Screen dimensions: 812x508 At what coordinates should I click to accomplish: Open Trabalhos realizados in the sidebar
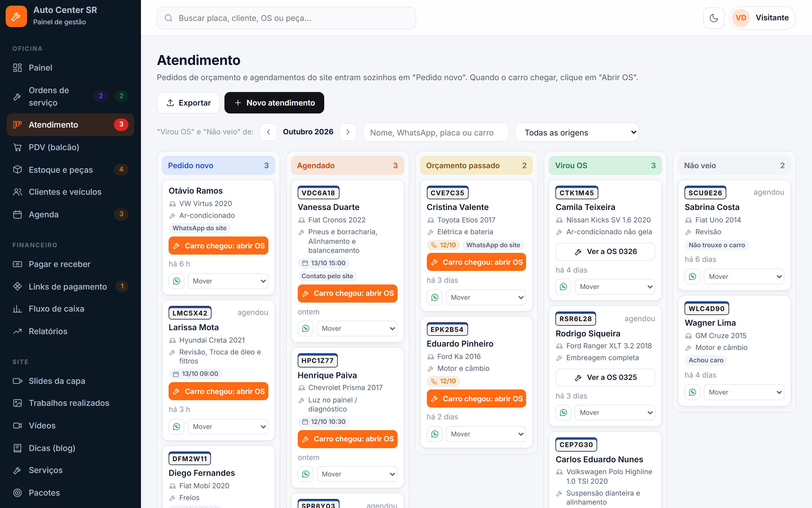coord(70,403)
